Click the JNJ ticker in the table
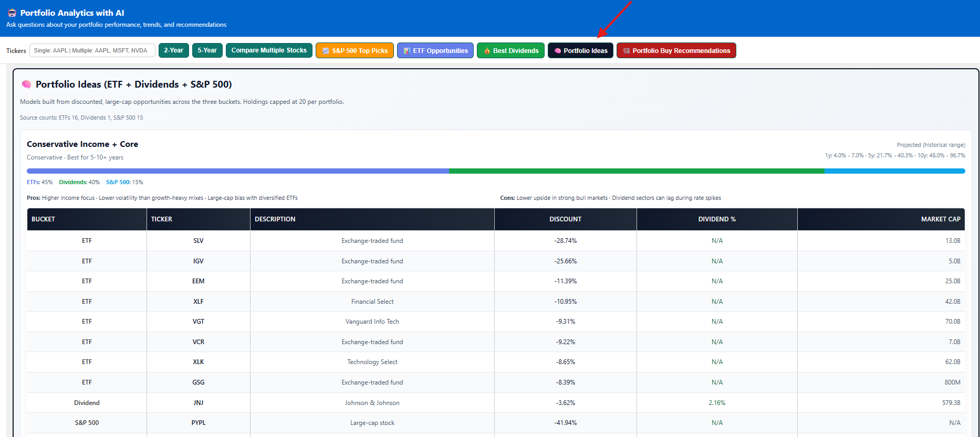Viewport: 980px width, 437px height. click(198, 403)
